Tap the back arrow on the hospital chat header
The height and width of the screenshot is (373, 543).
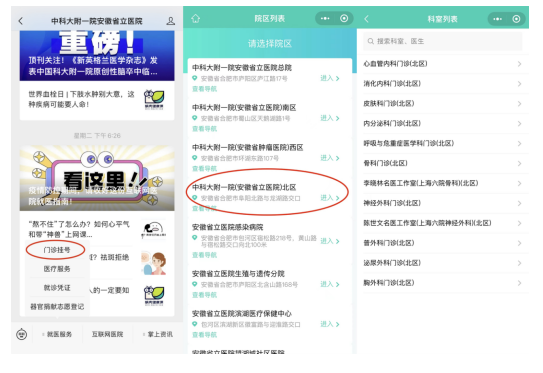coord(21,21)
